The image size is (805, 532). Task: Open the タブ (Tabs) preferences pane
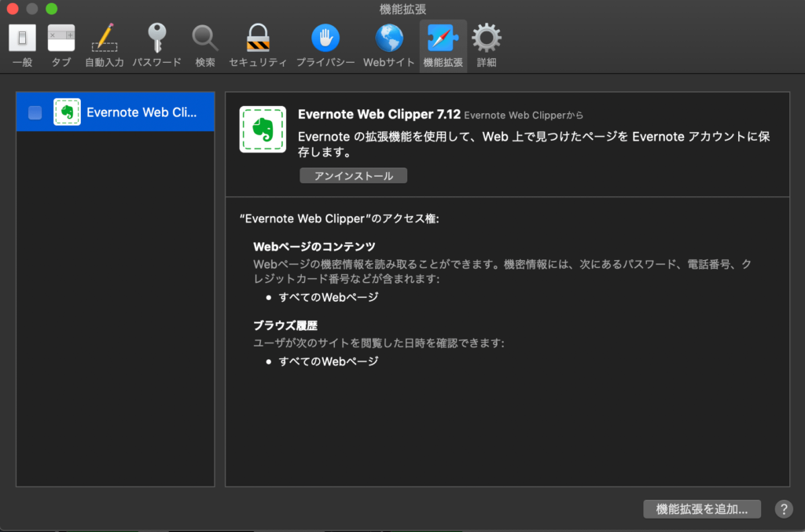click(x=61, y=46)
